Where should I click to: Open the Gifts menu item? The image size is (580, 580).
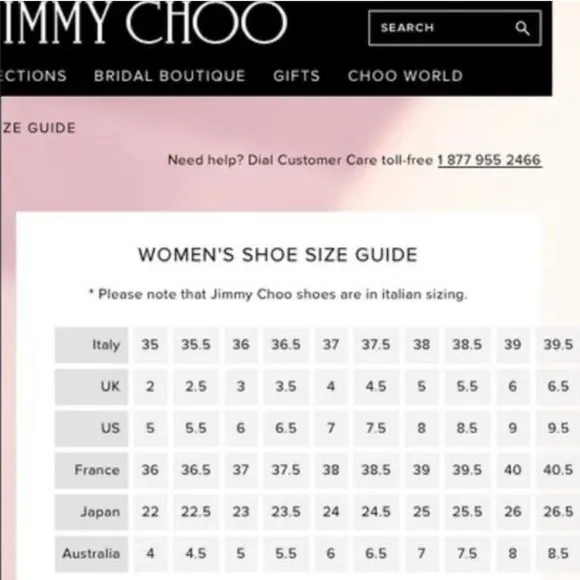(296, 76)
